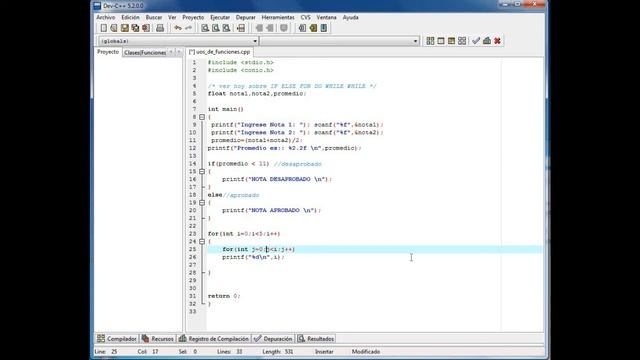Click the 'Insertar' status bar entry
This screenshot has width=640, height=360.
click(324, 351)
